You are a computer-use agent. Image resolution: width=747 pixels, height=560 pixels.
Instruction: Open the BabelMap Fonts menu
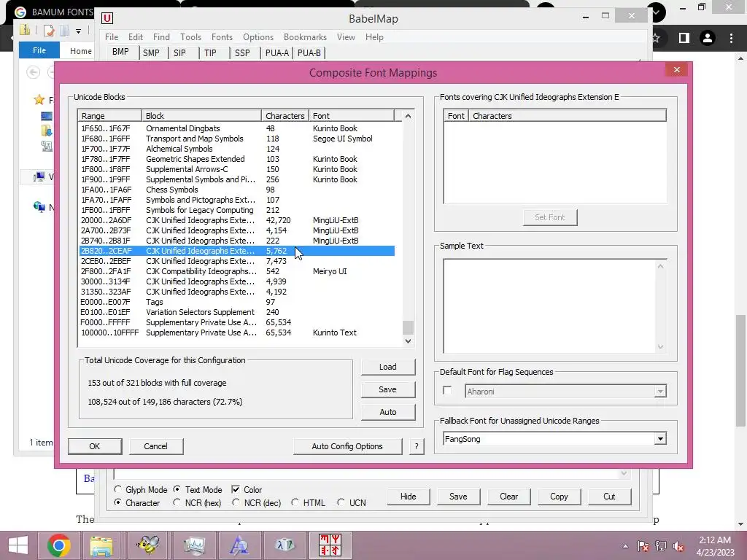(x=222, y=36)
